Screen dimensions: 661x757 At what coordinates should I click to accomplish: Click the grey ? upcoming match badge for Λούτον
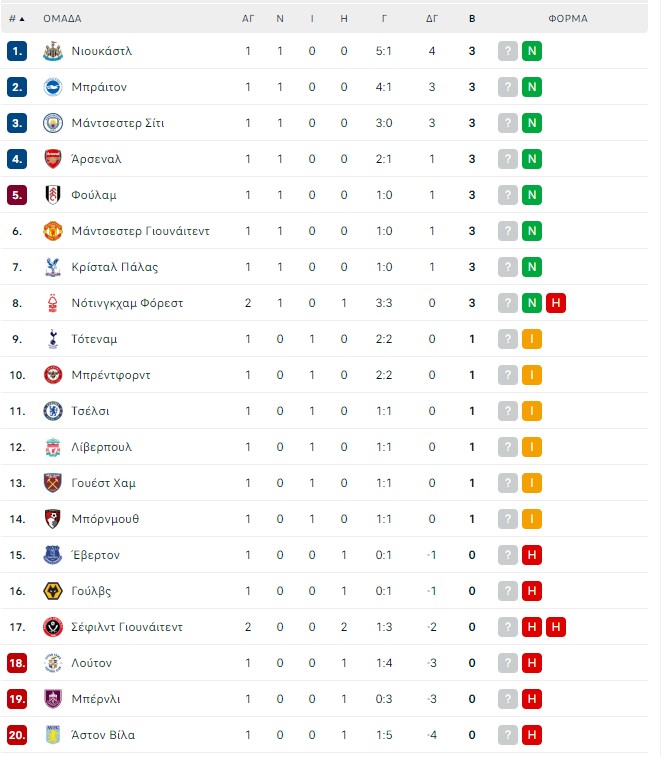click(x=507, y=663)
